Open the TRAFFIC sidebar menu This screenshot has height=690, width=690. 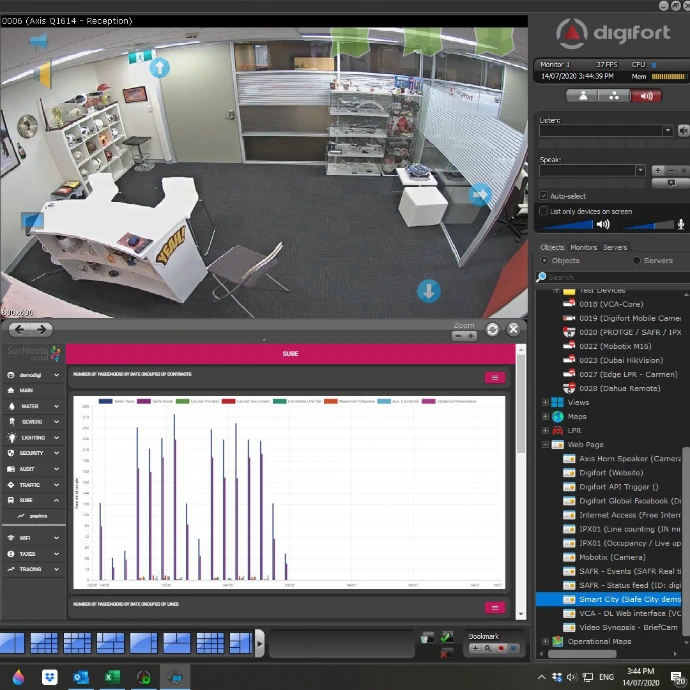33,485
